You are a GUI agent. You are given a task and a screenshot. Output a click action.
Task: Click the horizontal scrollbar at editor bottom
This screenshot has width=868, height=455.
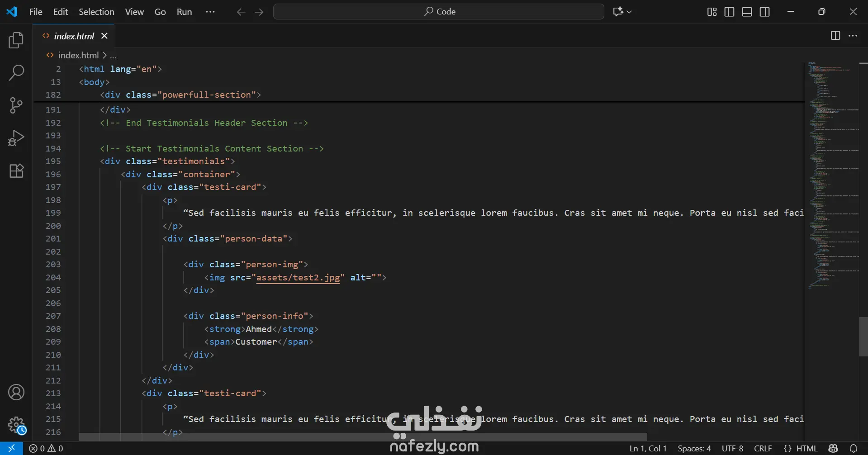coord(363,437)
